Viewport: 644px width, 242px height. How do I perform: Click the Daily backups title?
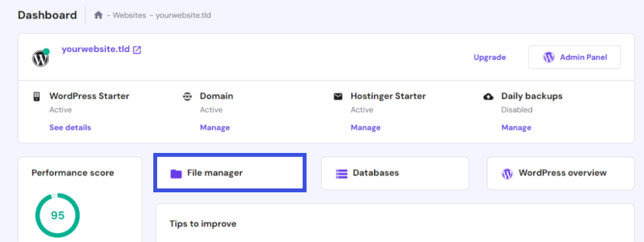pyautogui.click(x=532, y=96)
